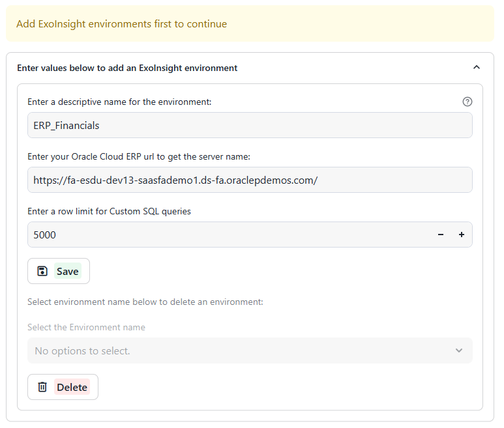504x428 pixels.
Task: Click label 'Enter a descriptive name for the environment:'
Action: [x=119, y=102]
